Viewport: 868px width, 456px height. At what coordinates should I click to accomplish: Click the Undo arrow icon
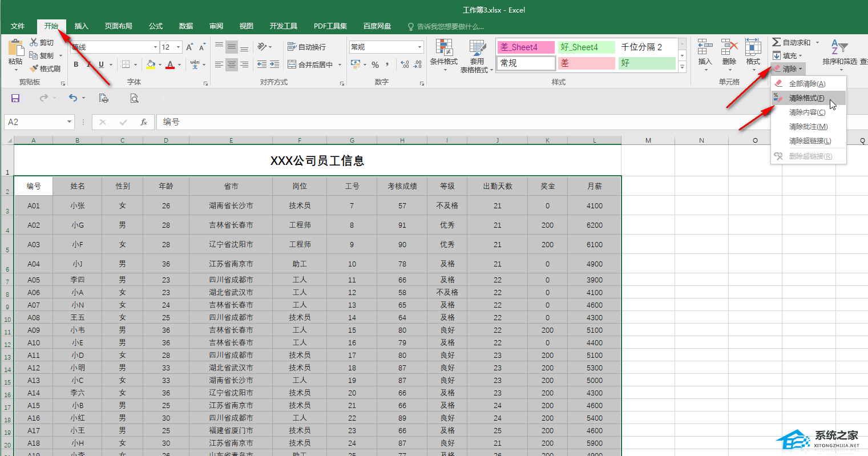tap(72, 98)
